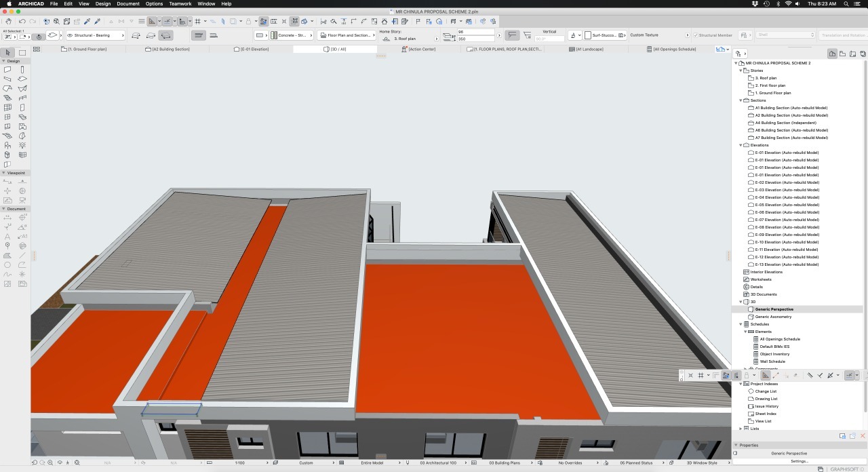868x472 pixels.
Task: Click the Undo arrow icon
Action: click(x=22, y=22)
